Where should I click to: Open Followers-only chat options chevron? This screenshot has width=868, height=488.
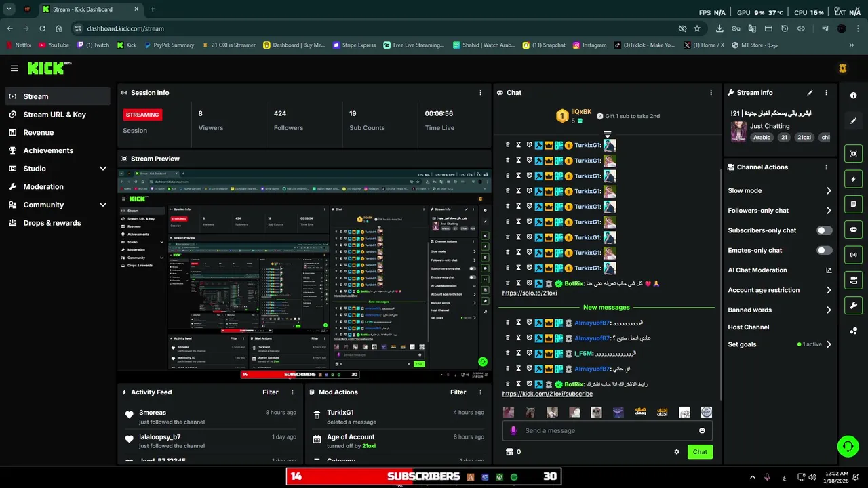click(x=829, y=211)
